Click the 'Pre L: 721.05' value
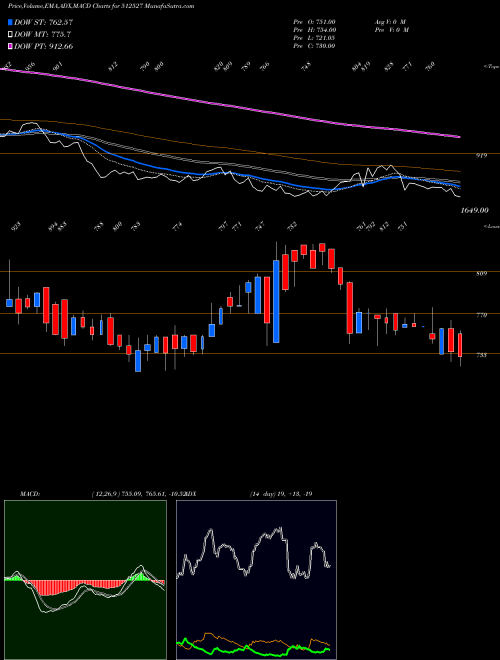 tap(314, 38)
